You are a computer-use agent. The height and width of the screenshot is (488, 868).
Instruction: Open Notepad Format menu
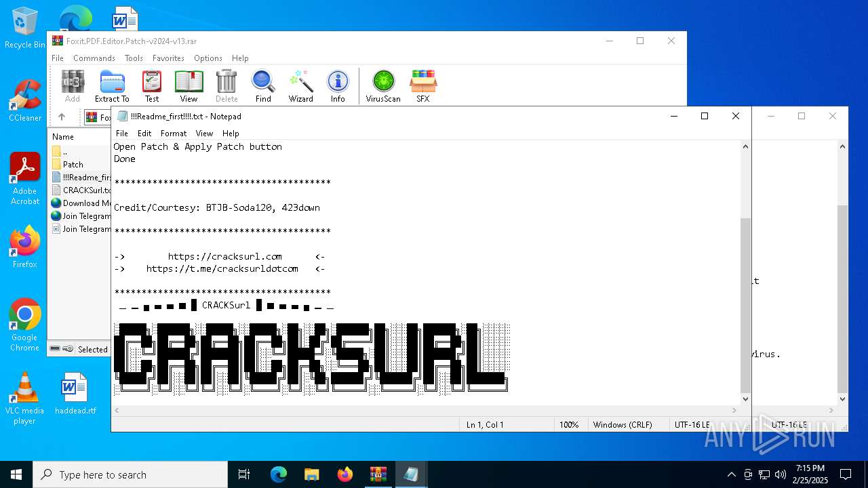pyautogui.click(x=174, y=134)
